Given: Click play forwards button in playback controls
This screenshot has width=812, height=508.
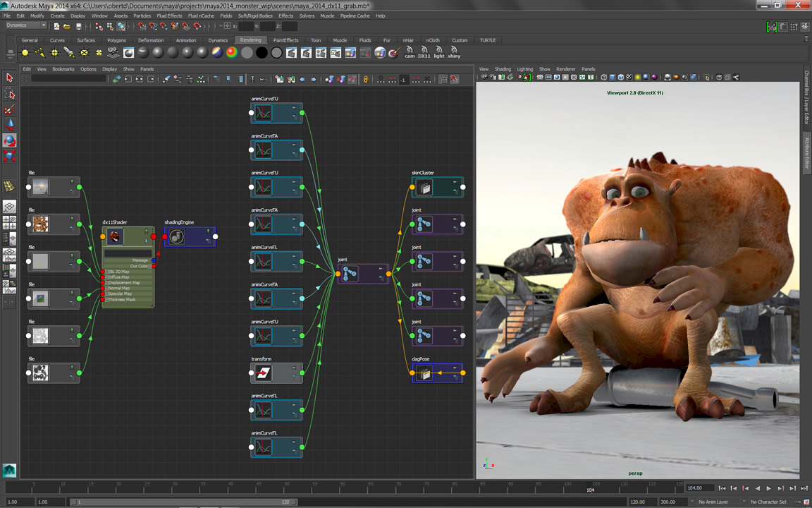Looking at the screenshot, I should [x=768, y=488].
